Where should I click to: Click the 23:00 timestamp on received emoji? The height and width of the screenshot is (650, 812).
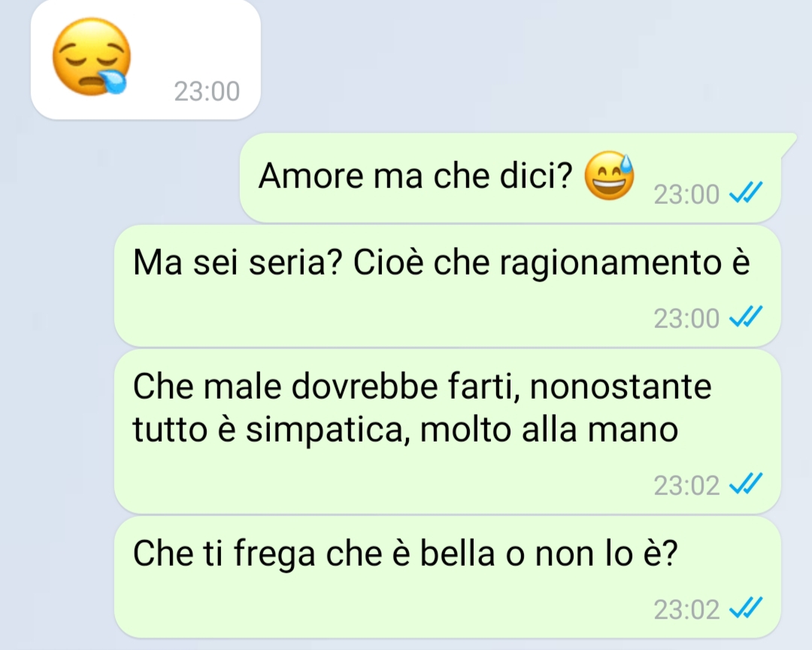(207, 92)
